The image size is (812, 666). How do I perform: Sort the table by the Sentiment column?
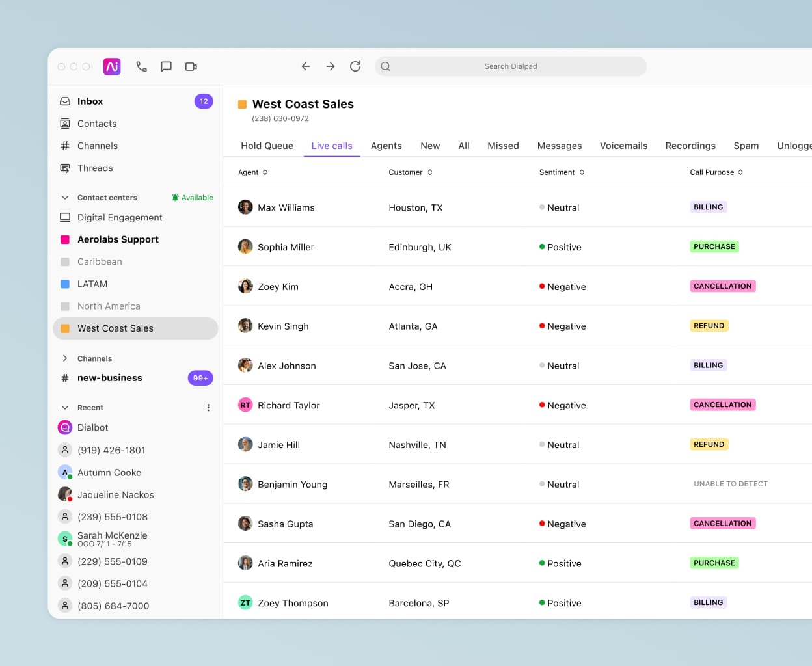562,172
